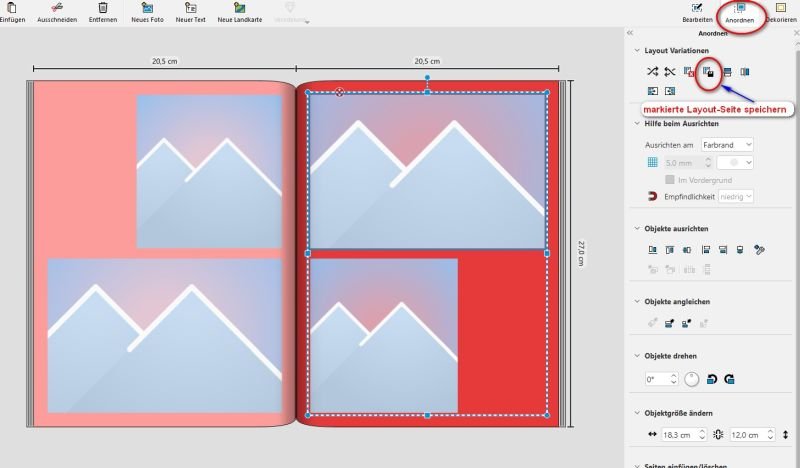Collapse the Objekte angleichen section
The image size is (800, 468).
tap(637, 302)
